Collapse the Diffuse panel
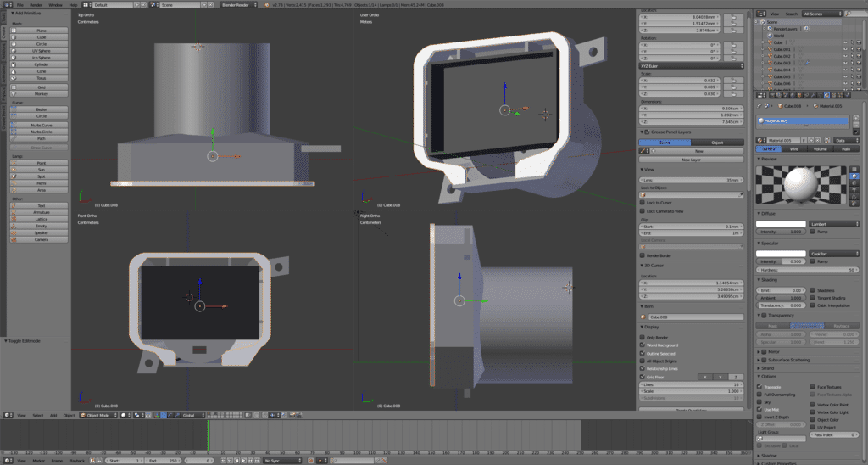 click(768, 214)
